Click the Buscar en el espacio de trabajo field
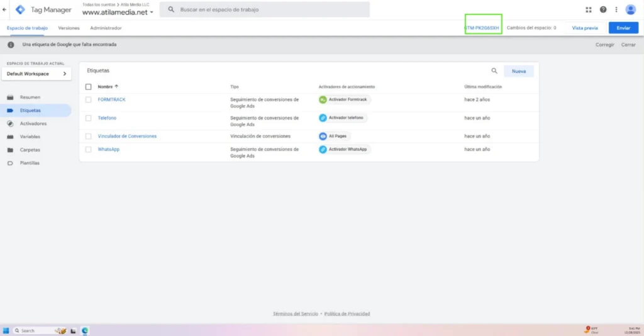644x336 pixels. pos(265,9)
